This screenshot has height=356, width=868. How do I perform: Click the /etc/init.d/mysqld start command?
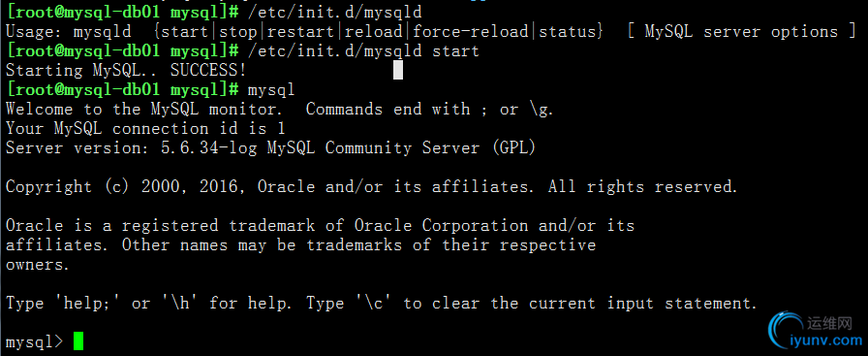pyautogui.click(x=363, y=51)
